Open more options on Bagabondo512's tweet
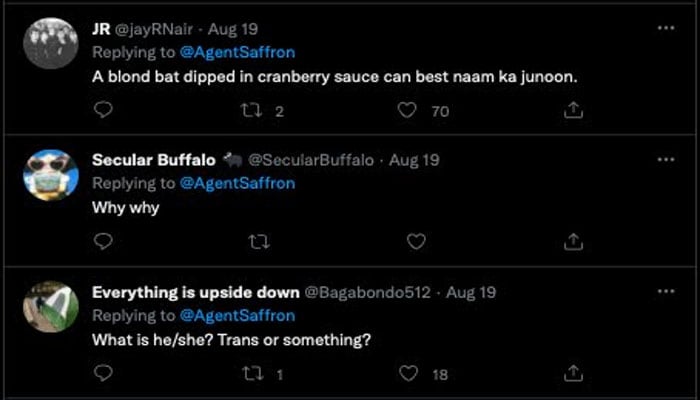The width and height of the screenshot is (700, 400). 665,292
